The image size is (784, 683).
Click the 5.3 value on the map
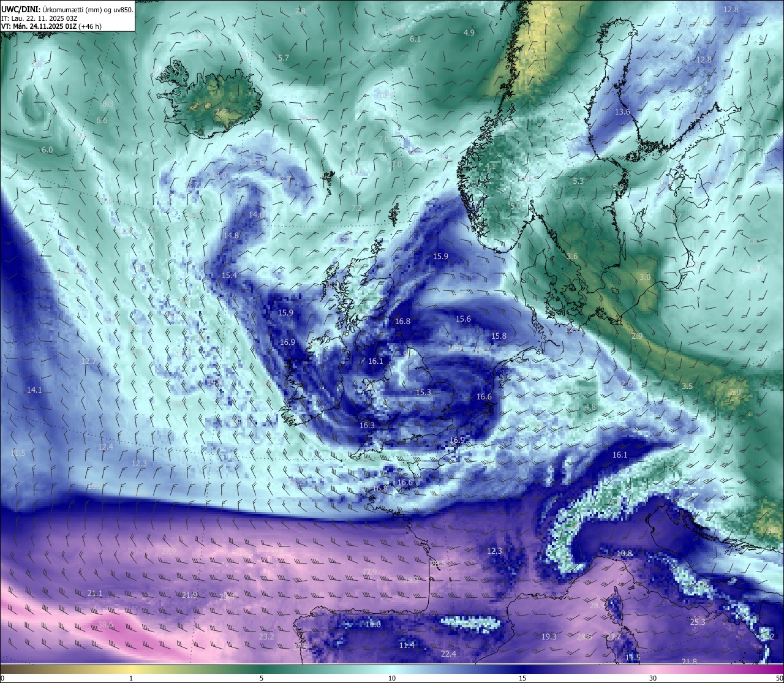pyautogui.click(x=578, y=182)
